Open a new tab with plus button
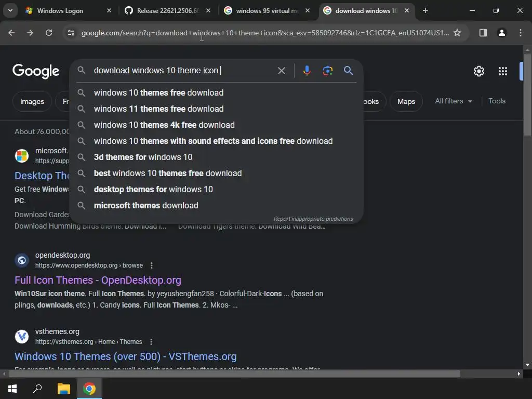This screenshot has width=532, height=399. tap(425, 10)
